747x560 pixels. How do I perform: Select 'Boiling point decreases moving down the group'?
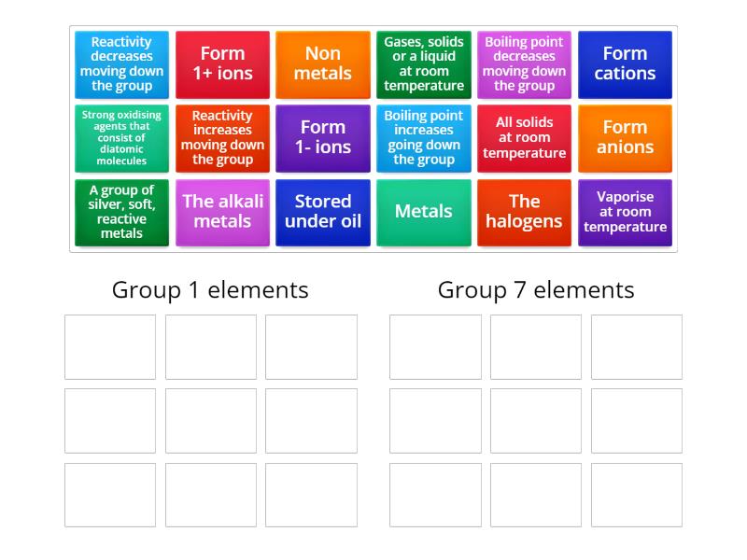524,63
